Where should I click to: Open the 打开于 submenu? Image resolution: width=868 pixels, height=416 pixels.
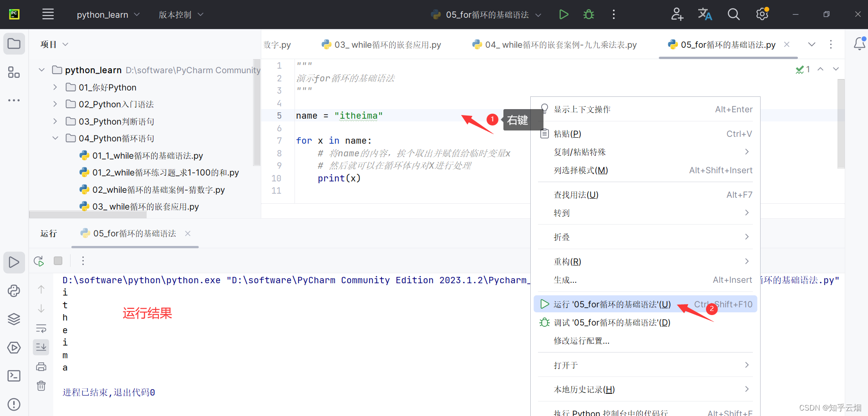(645, 365)
